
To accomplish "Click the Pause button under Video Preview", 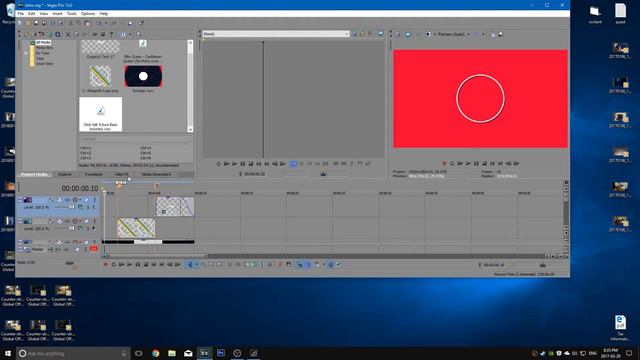I will click(x=476, y=164).
